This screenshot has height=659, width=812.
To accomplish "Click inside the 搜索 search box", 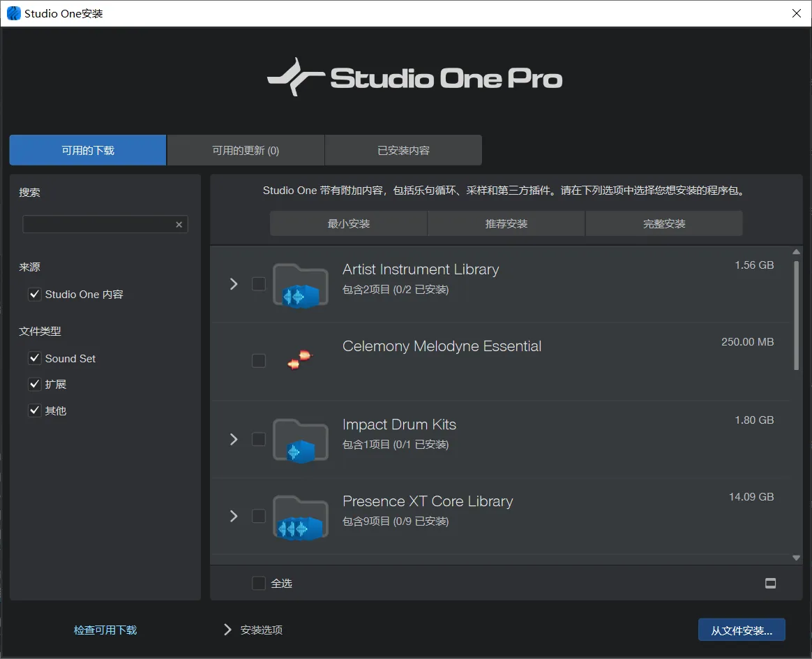I will [x=98, y=224].
